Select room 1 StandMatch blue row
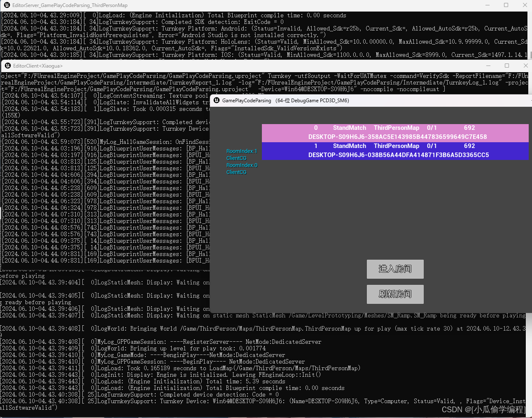This screenshot has width=532, height=418. tap(395, 150)
